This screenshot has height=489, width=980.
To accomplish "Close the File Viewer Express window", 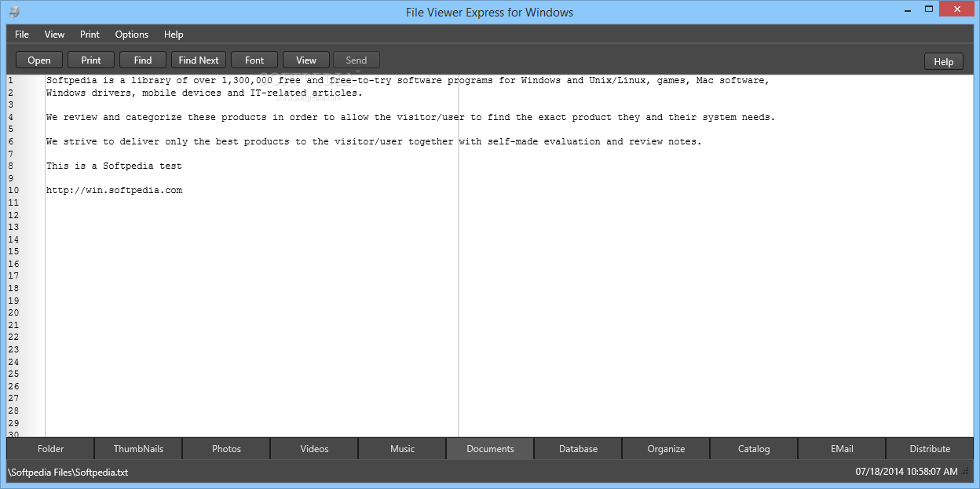I will click(x=957, y=9).
